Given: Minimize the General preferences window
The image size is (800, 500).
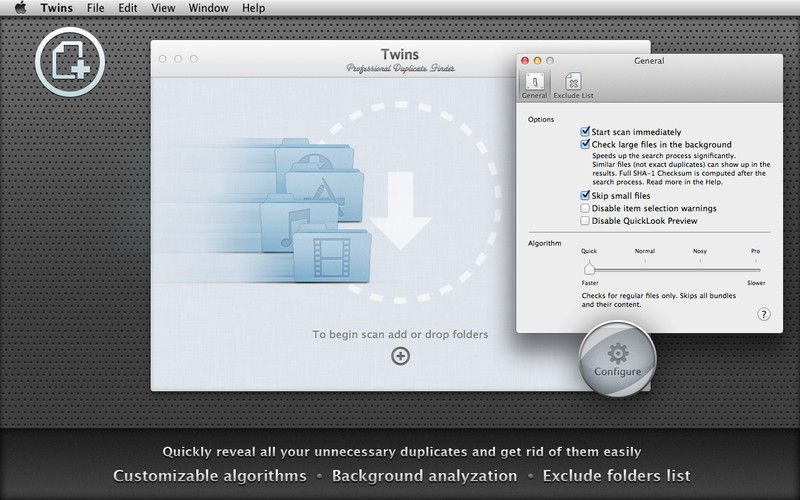Looking at the screenshot, I should coord(537,61).
